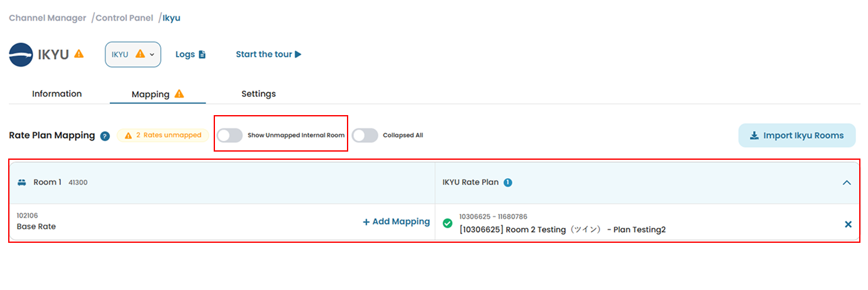Viewport: 868px width, 290px height.
Task: Toggle the Collapsed All switch
Action: click(x=365, y=135)
